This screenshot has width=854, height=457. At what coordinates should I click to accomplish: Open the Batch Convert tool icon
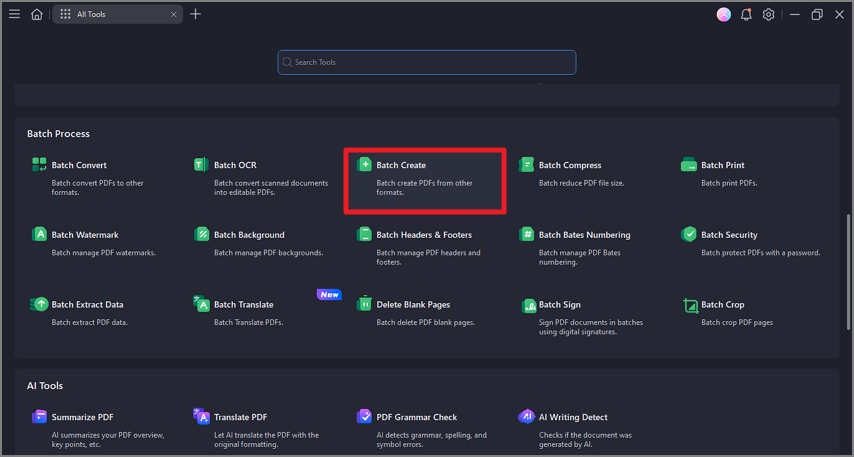39,164
